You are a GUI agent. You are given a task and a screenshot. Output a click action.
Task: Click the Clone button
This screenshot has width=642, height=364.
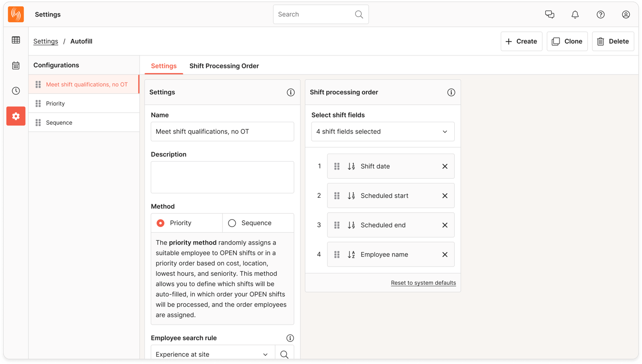pyautogui.click(x=567, y=41)
